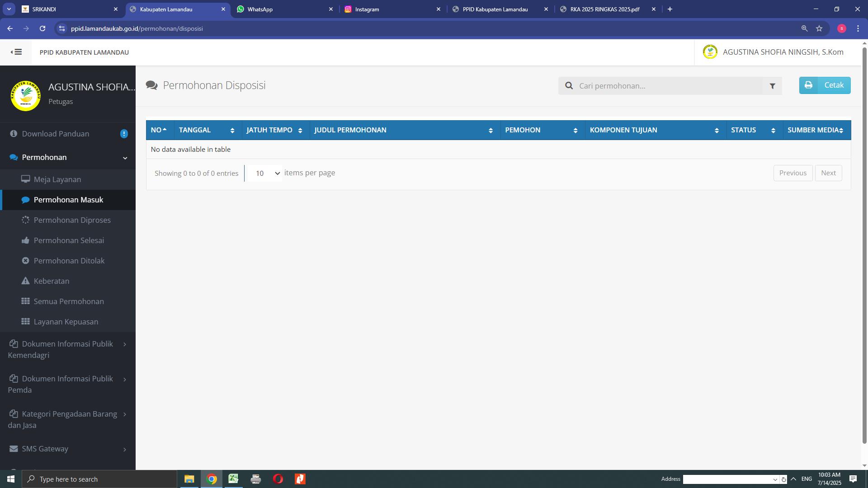Screen dimensions: 868x488
Task: Go back to previous page
Action: (x=10, y=28)
